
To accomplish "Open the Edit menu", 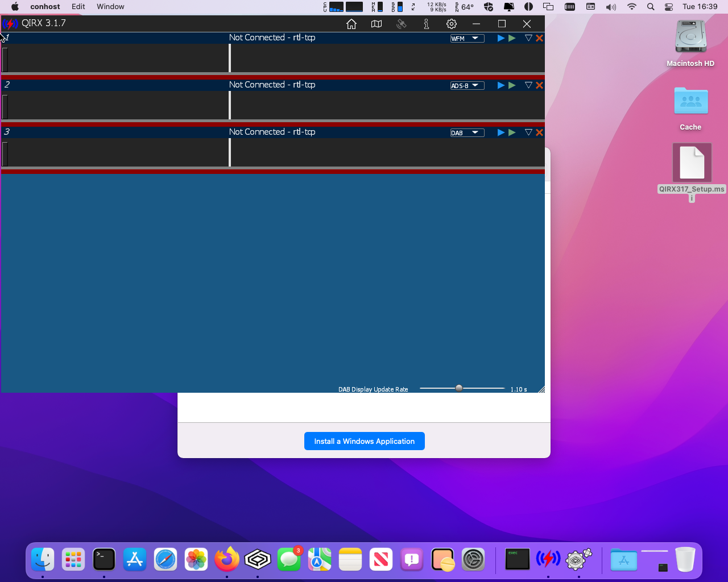I will pos(78,7).
